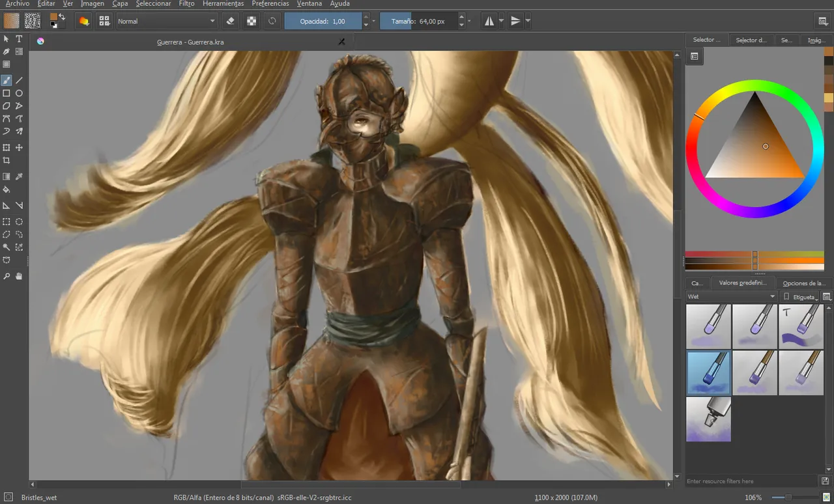Select the Polygon tool
Screen dimensions: 834x504
pyautogui.click(x=7, y=105)
